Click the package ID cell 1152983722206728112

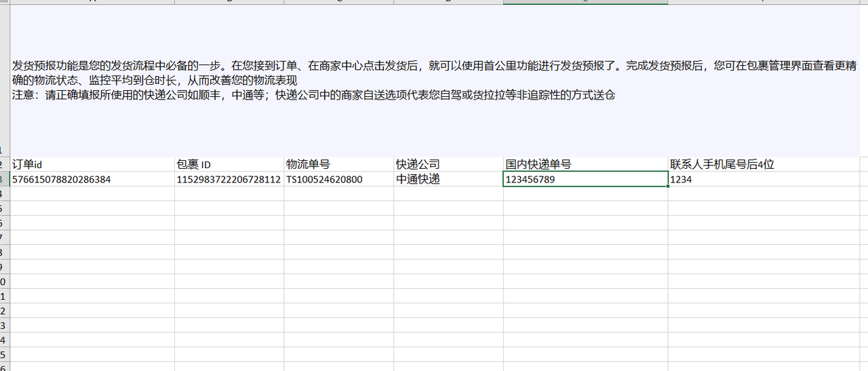pyautogui.click(x=229, y=179)
